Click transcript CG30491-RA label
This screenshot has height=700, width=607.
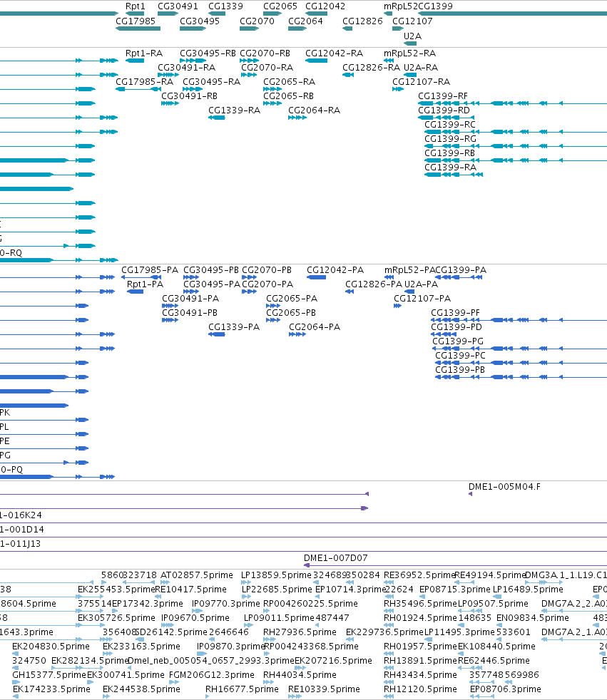tap(186, 68)
